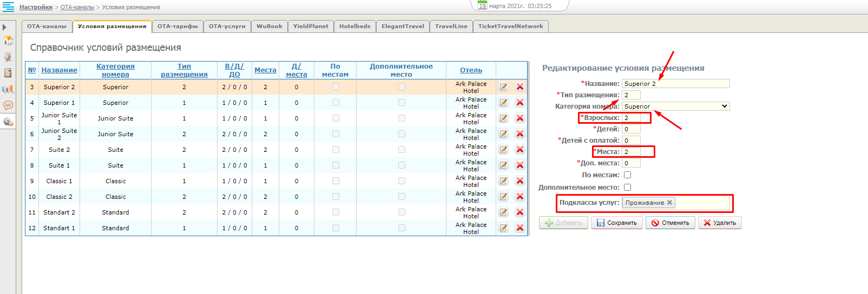Click the Отменить button

point(670,223)
